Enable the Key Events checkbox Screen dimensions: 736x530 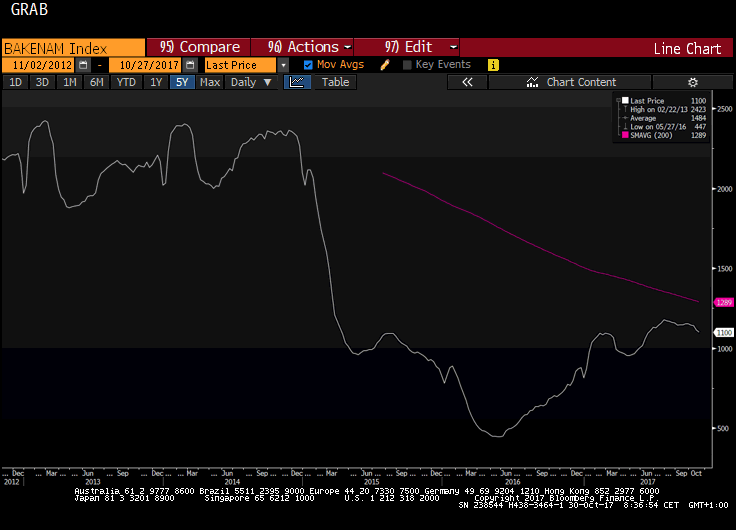click(x=407, y=65)
